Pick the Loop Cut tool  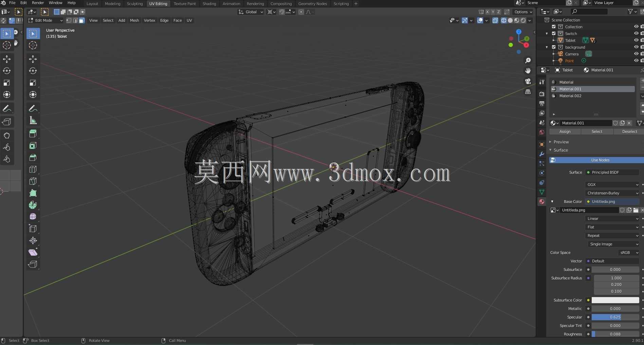coord(33,169)
